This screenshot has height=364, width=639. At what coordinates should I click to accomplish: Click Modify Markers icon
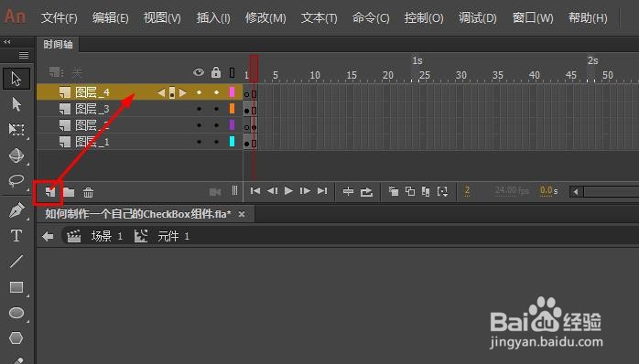[x=442, y=191]
